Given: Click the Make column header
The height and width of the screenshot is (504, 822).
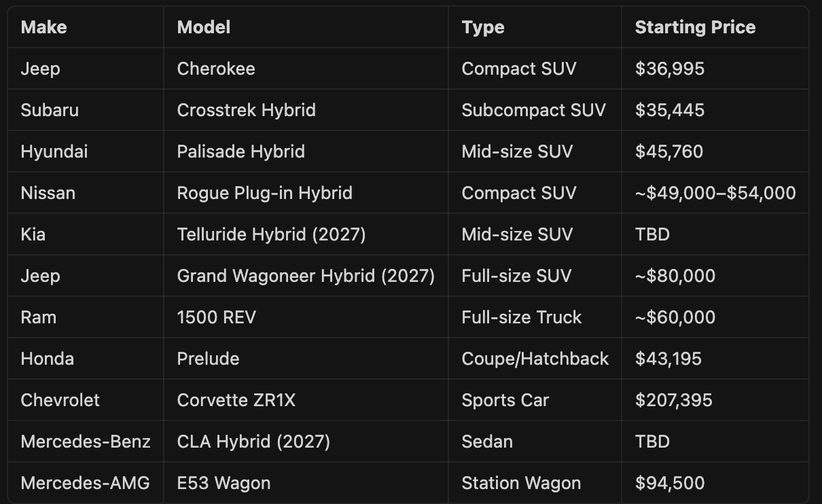Looking at the screenshot, I should tap(43, 27).
